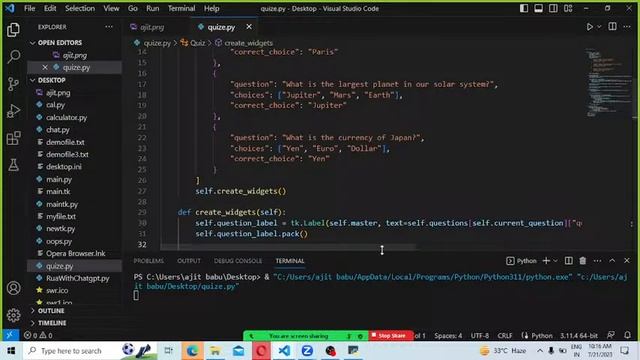Open calculator.py in the explorer

pos(67,117)
